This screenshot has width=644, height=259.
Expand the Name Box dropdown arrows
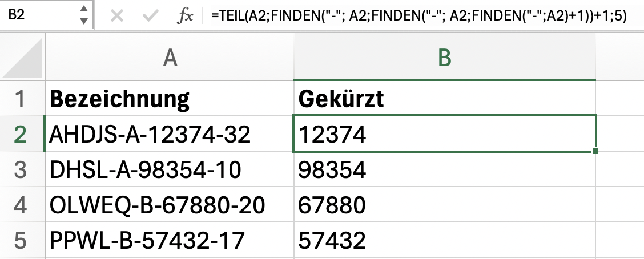click(x=84, y=15)
